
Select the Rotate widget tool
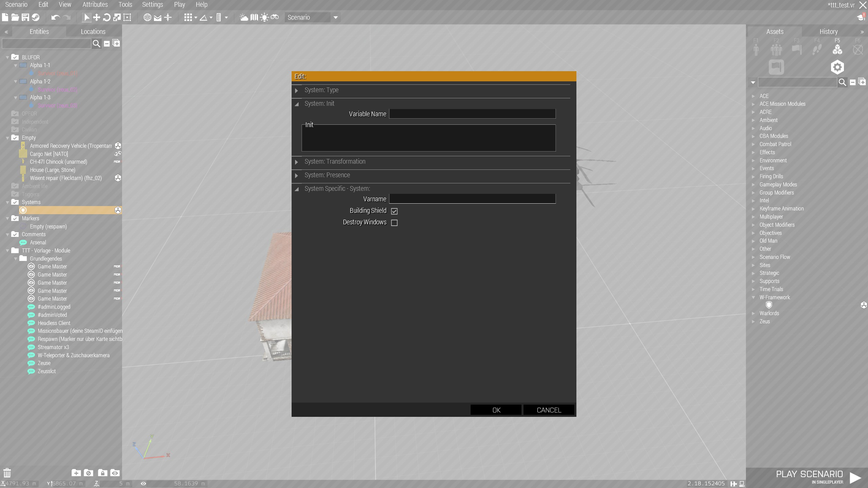[107, 17]
